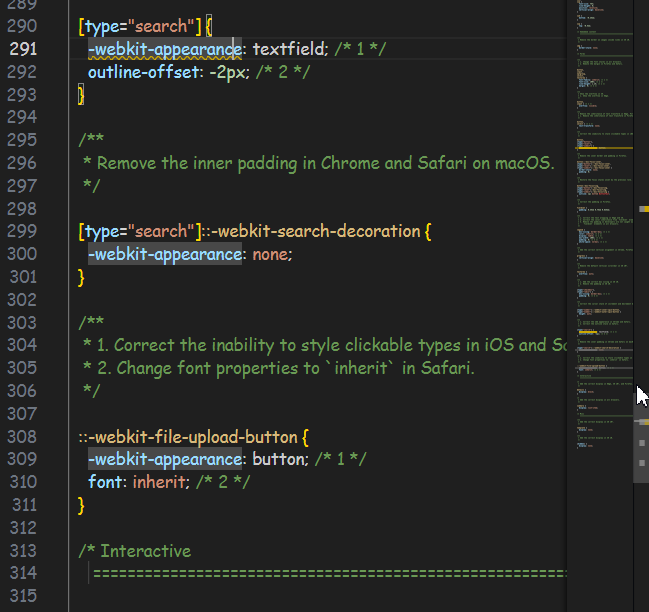Viewport: 649px width, 612px height.
Task: Click the none value on line 300
Action: click(270, 254)
